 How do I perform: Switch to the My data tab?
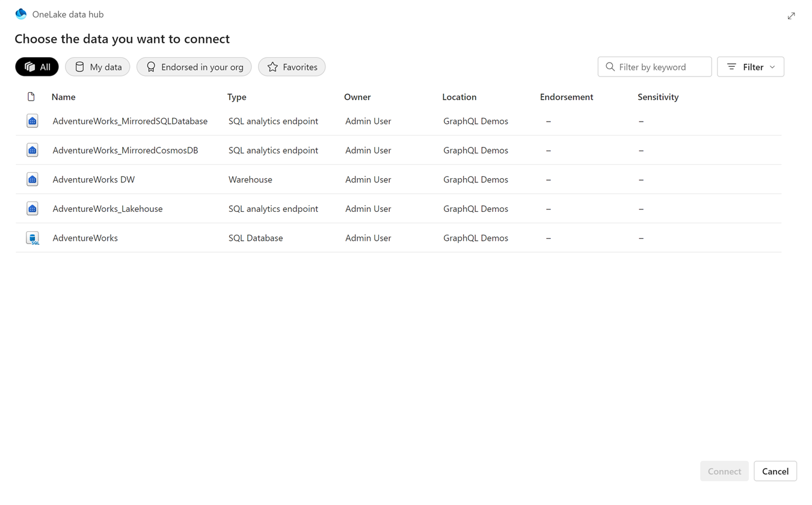click(x=97, y=67)
